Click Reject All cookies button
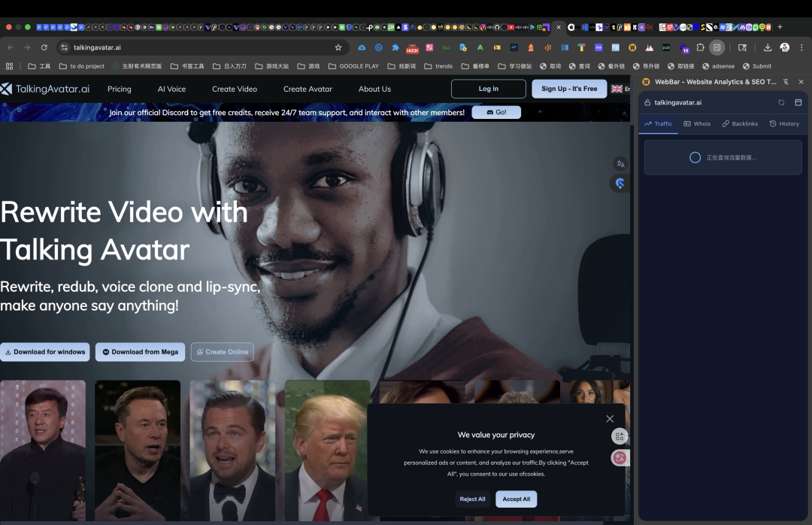 (472, 499)
